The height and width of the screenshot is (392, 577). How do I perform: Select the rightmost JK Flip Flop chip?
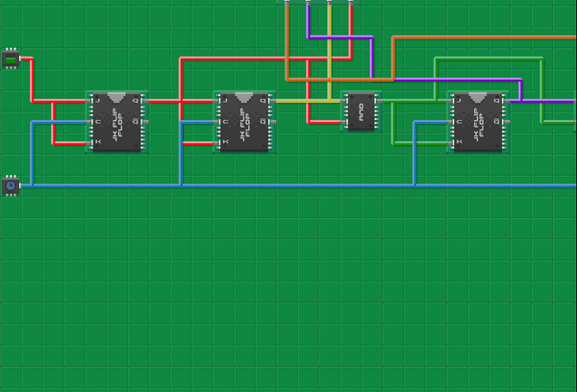coord(478,122)
